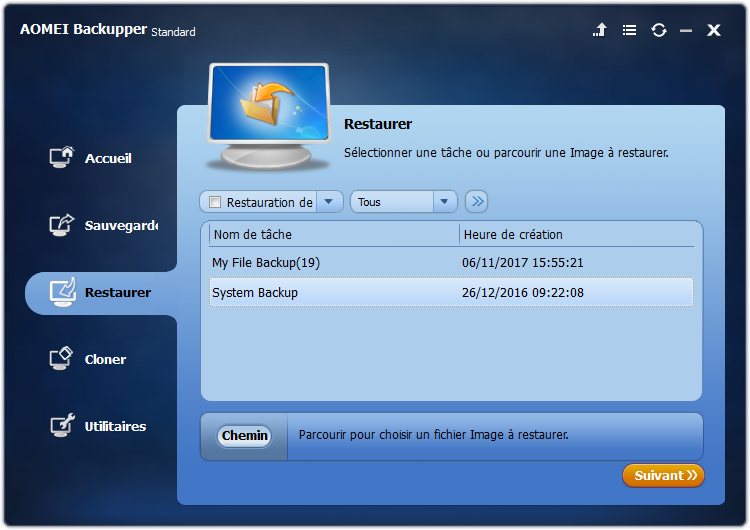The width and height of the screenshot is (750, 530).
Task: Open the Accueil tab label
Action: coord(108,158)
